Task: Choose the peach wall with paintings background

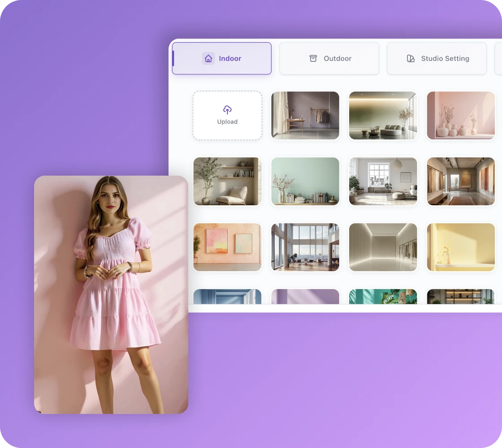Action: (x=227, y=247)
